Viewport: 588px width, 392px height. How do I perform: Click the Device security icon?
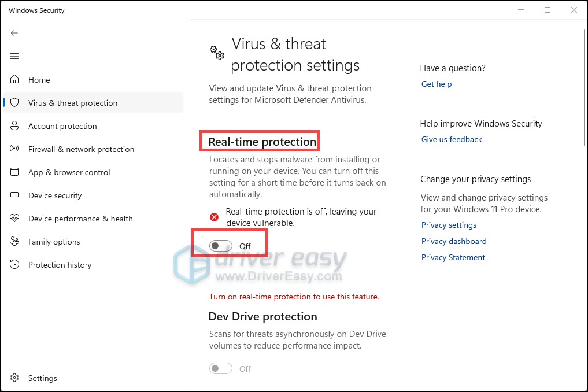pyautogui.click(x=15, y=195)
